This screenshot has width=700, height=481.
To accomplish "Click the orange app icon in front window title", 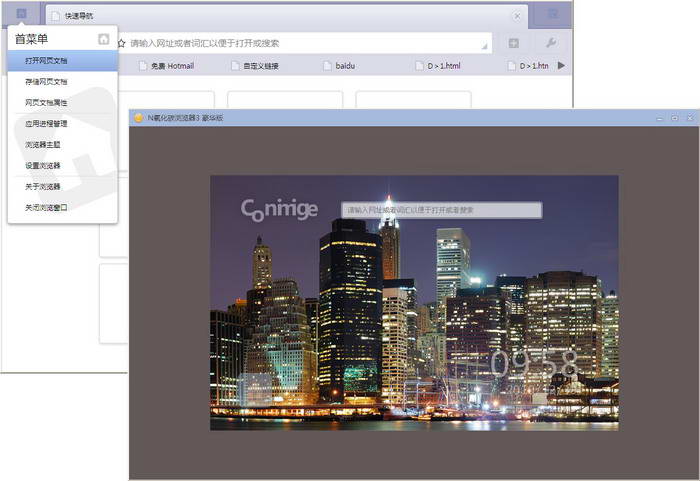I will [x=138, y=118].
